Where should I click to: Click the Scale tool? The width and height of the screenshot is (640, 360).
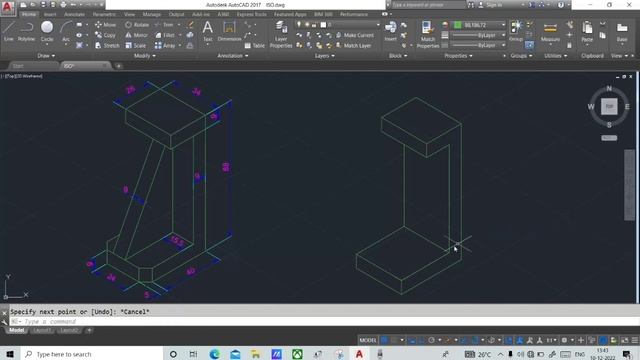click(136, 45)
